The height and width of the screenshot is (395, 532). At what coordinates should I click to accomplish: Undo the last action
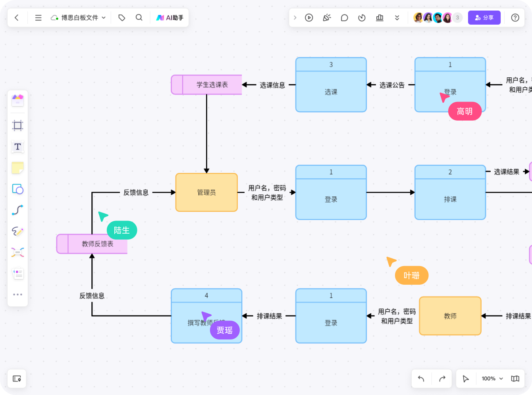pos(421,379)
